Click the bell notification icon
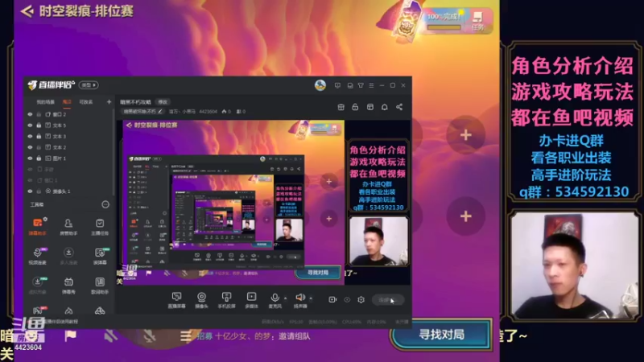Screen dimensions: 644x362 point(385,107)
